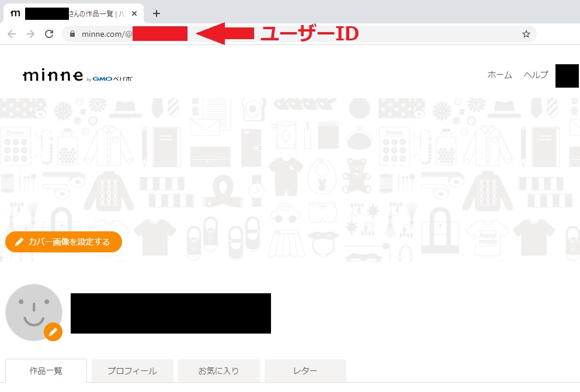Click the account avatar at top right
The width and height of the screenshot is (580, 392).
(567, 75)
